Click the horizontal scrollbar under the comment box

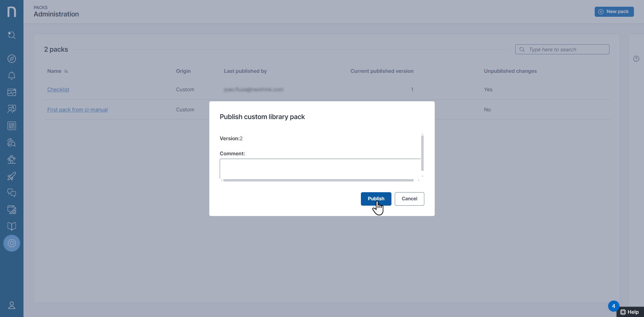(318, 180)
